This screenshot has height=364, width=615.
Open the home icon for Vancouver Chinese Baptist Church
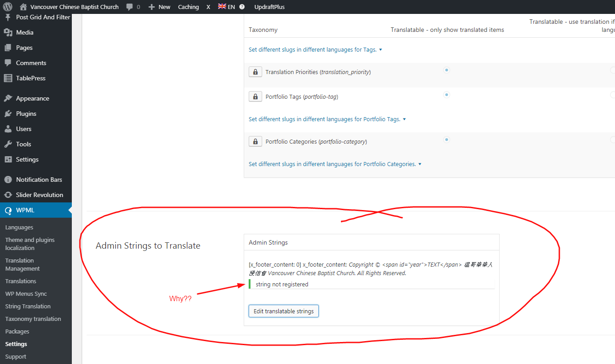[23, 7]
